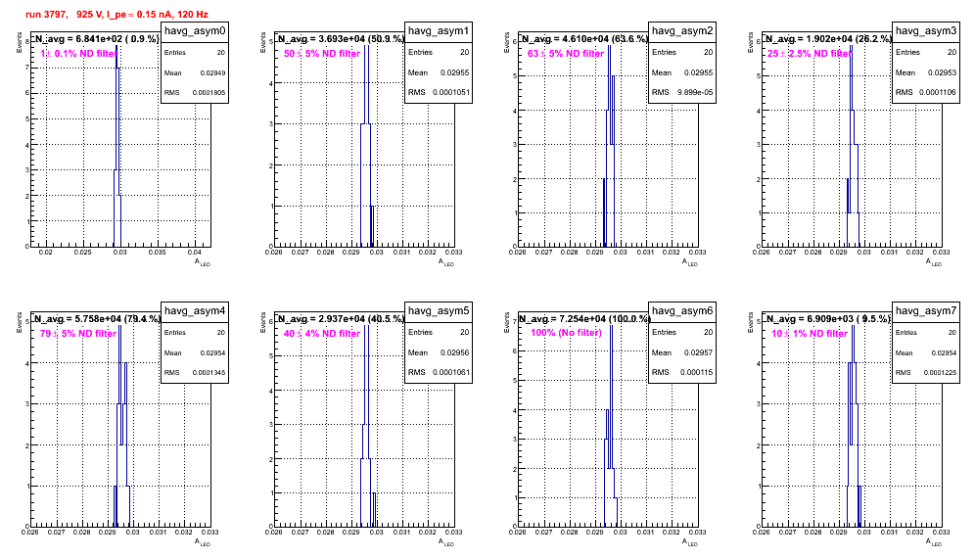Select the havg_asym1 stats box title
The height and width of the screenshot is (560, 975).
point(439,31)
